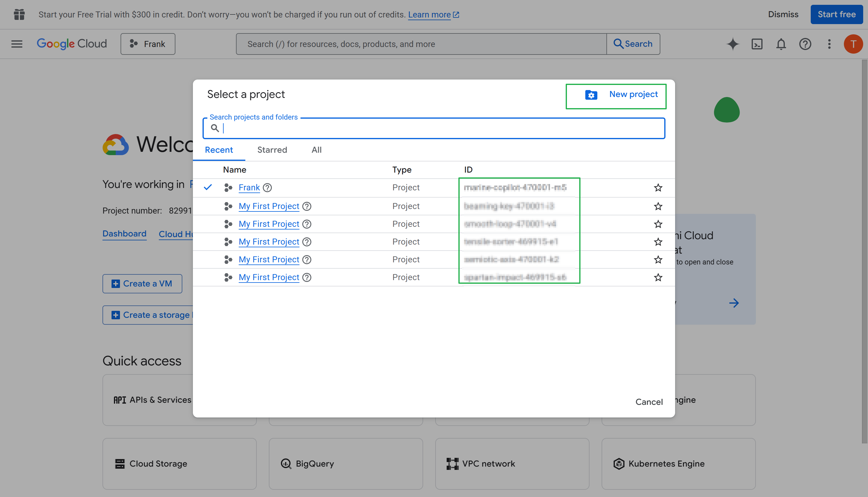The width and height of the screenshot is (868, 497).
Task: Click the help icon next to second-row My First Project
Action: [307, 206]
